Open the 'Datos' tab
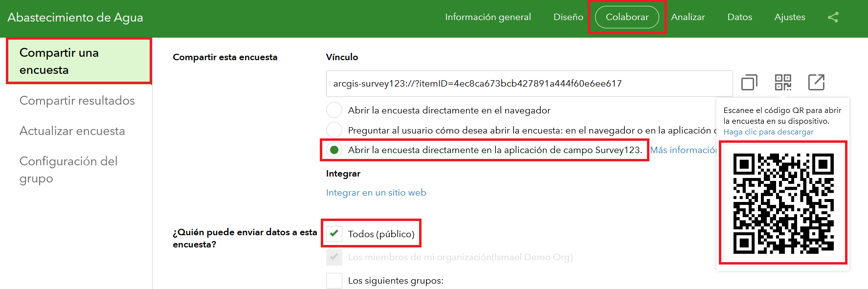The height and width of the screenshot is (289, 868). [739, 17]
